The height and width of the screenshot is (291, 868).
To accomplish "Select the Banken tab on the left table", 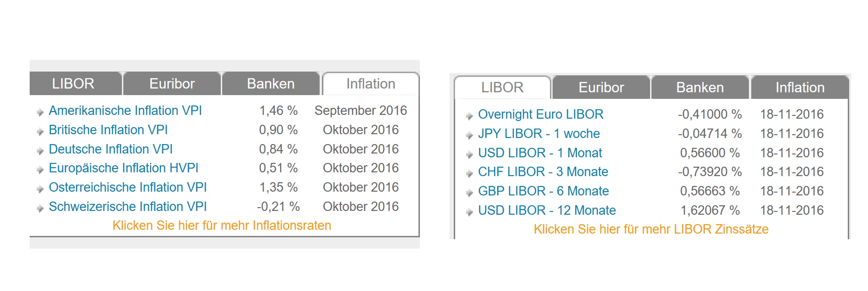I will (x=270, y=83).
